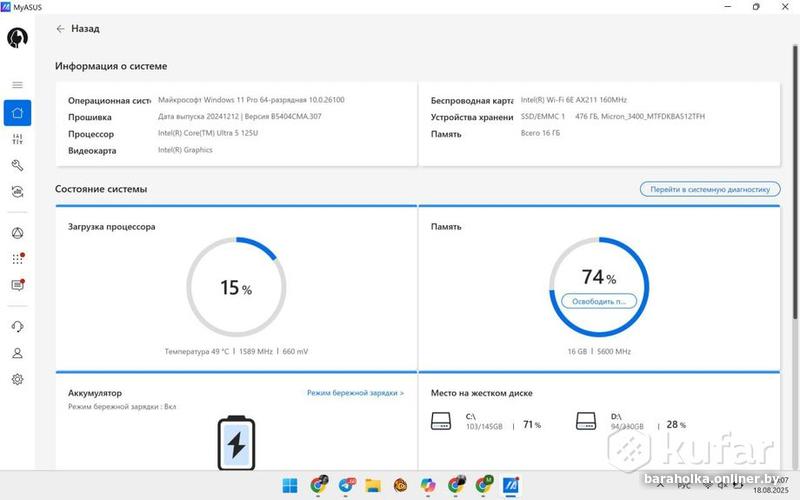Open the headset customer support icon
Screen dimensions: 800x500
click(17, 327)
